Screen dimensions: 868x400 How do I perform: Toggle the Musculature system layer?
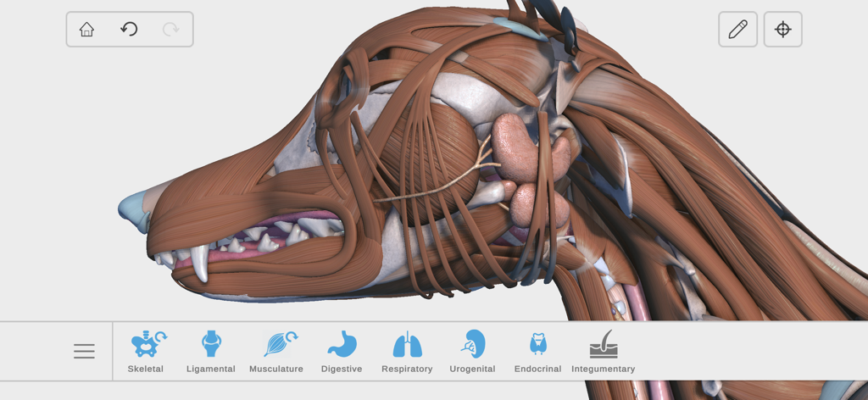(276, 352)
